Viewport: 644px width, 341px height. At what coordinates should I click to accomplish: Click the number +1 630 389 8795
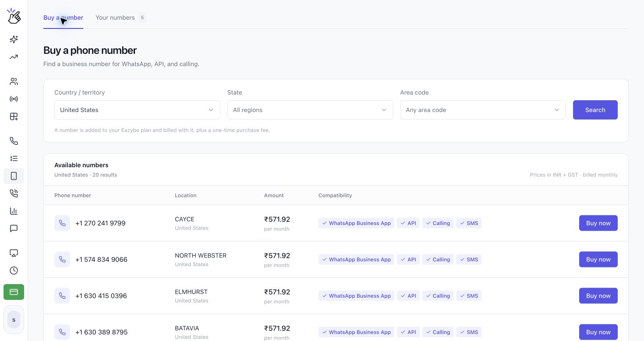point(102,332)
